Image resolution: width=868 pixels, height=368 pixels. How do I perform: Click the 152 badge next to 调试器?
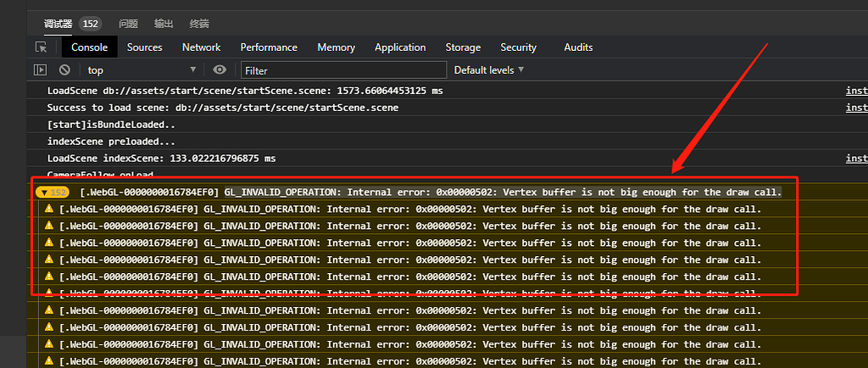(x=90, y=24)
